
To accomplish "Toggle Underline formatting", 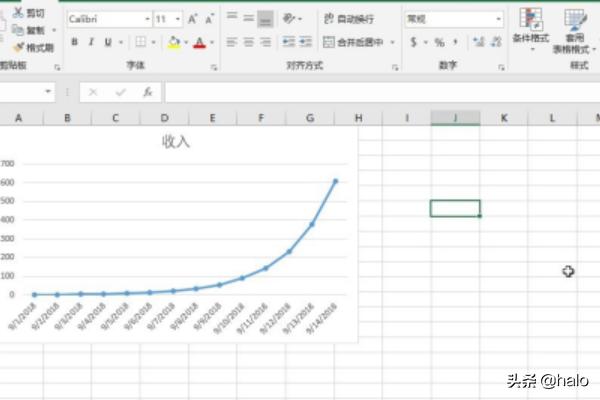I will click(x=108, y=42).
